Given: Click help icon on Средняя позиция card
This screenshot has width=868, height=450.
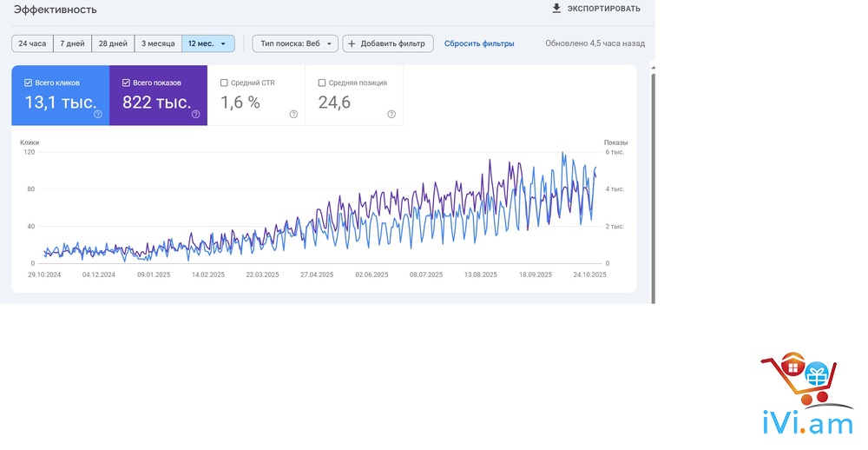Looking at the screenshot, I should coord(391,114).
